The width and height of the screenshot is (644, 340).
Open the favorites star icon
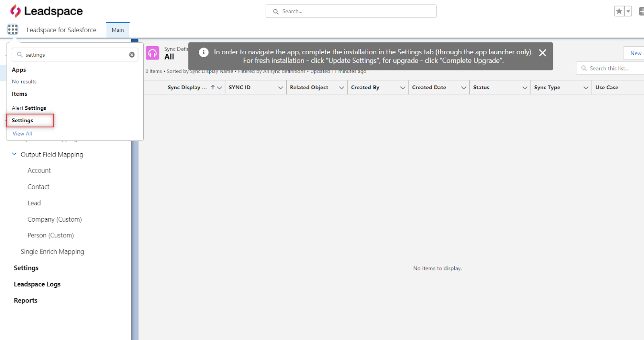619,11
